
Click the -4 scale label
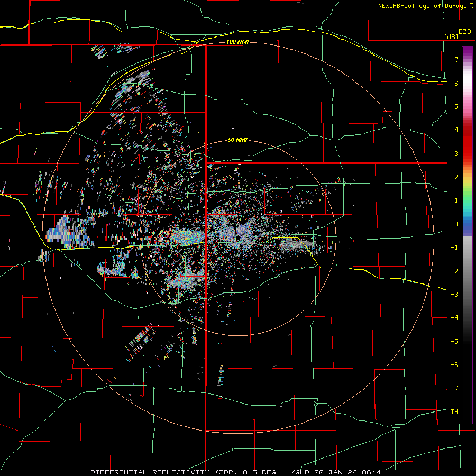pos(454,317)
